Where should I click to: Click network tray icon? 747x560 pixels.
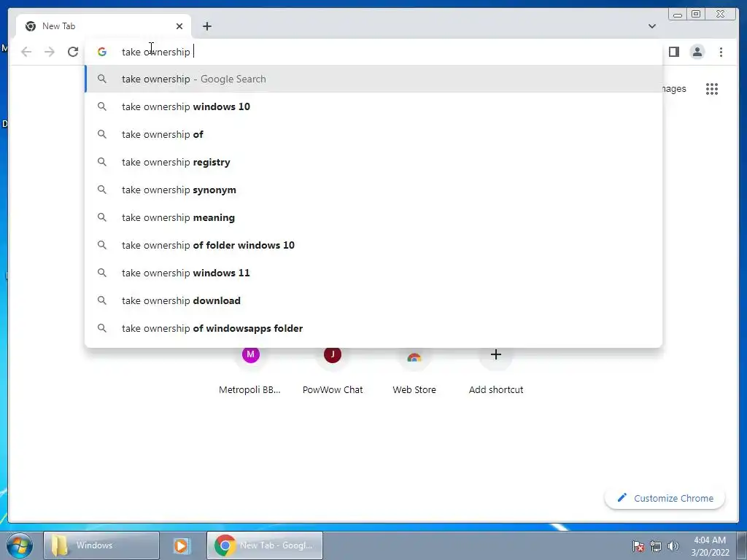pos(656,546)
